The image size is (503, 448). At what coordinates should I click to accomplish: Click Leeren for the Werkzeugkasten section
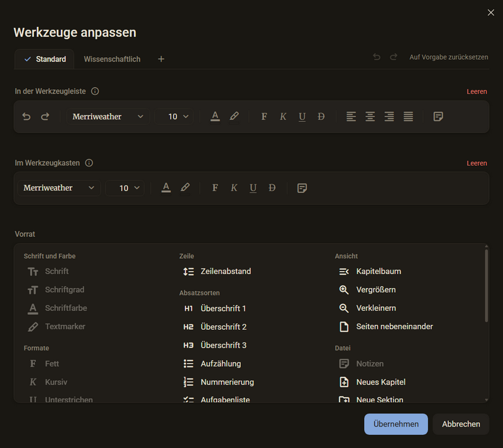point(477,163)
